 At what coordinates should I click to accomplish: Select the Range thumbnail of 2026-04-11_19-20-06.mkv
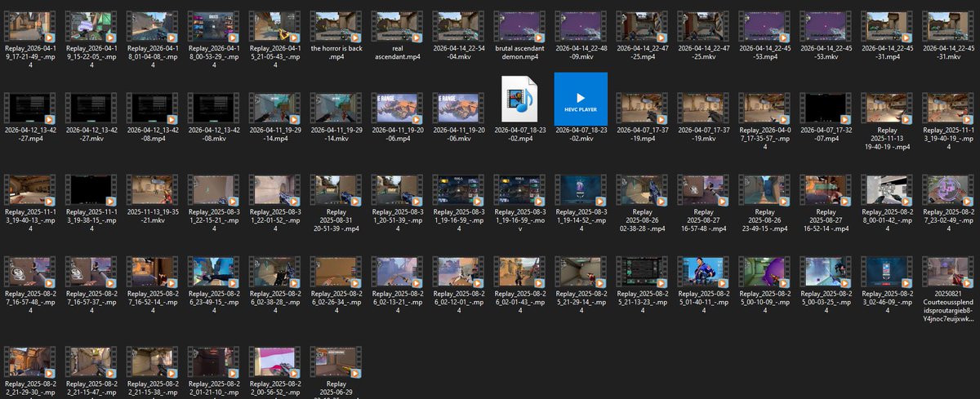click(458, 109)
